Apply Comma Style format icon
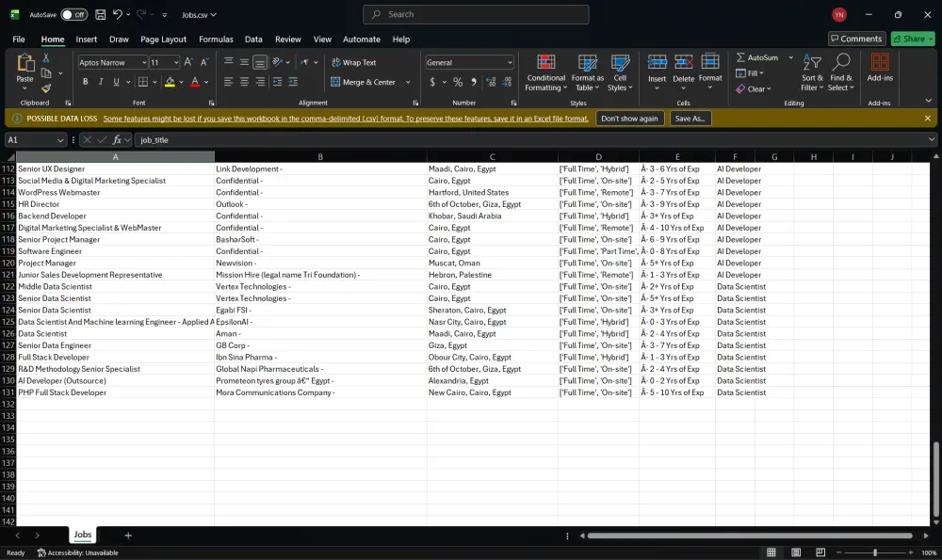 coord(474,82)
